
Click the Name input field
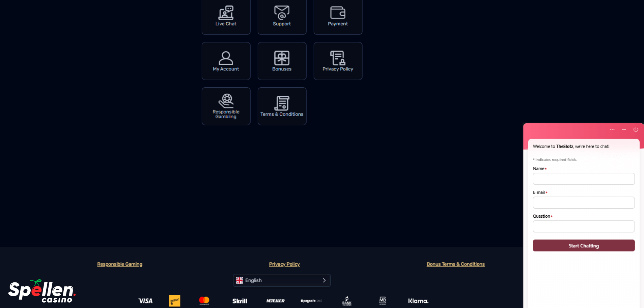tap(583, 179)
